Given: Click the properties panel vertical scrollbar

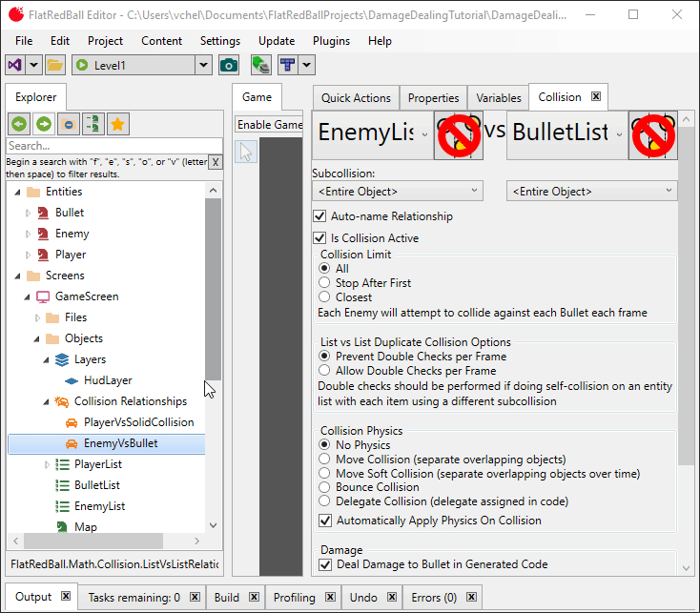Looking at the screenshot, I should (x=686, y=305).
